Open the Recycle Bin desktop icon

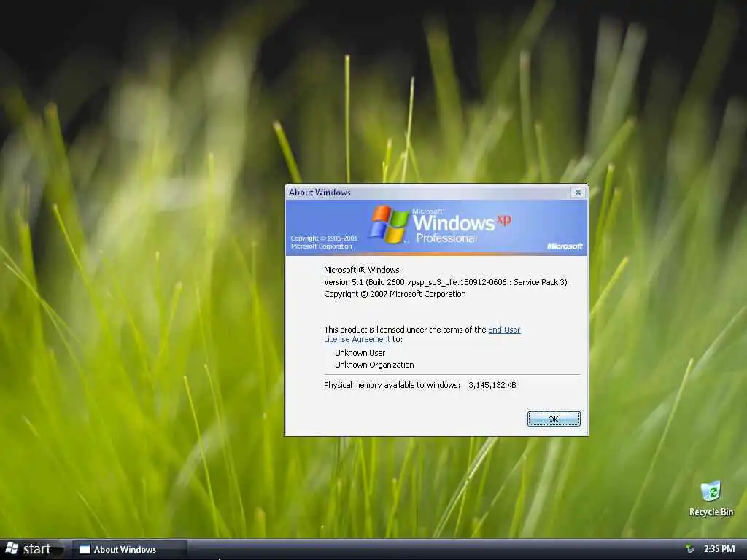coord(711,498)
